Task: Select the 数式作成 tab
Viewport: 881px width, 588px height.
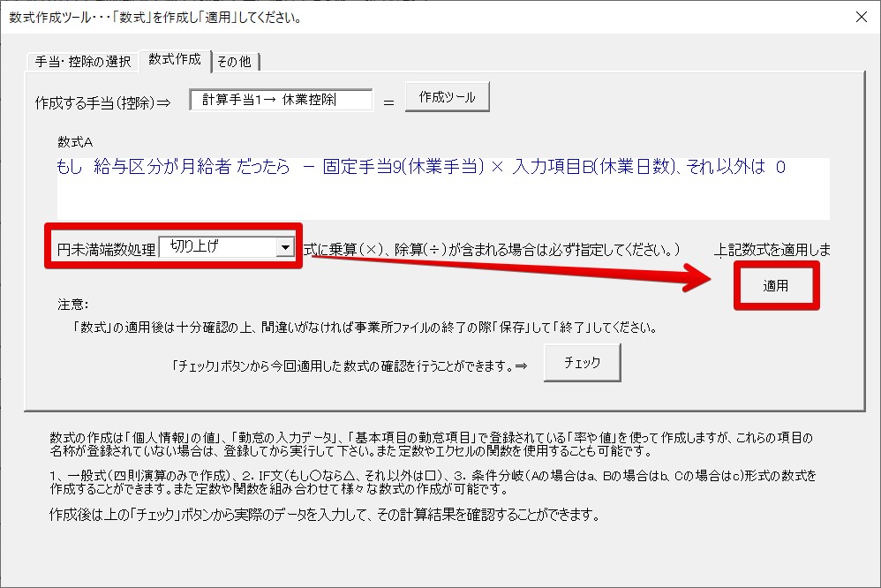Action: [175, 59]
